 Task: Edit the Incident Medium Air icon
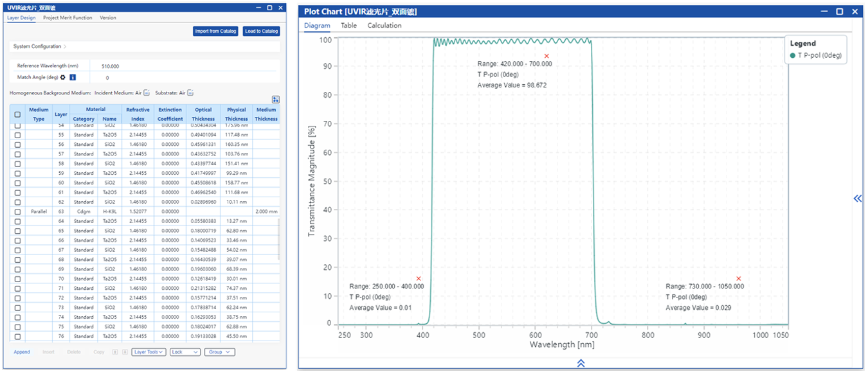[x=147, y=93]
